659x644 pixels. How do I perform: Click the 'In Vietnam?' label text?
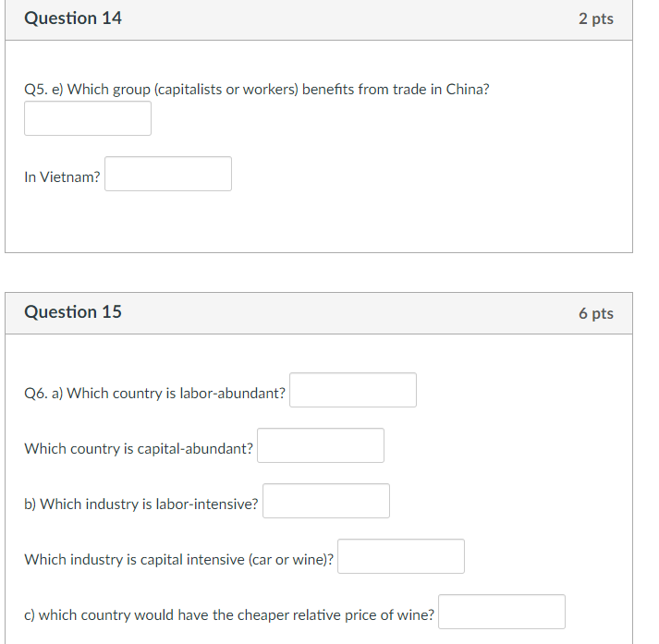(62, 176)
